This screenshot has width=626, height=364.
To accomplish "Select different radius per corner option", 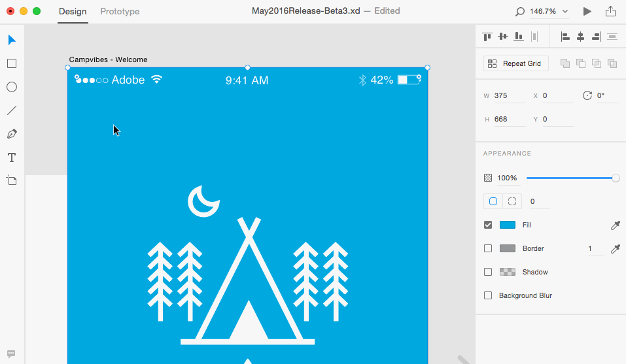I will click(x=512, y=201).
